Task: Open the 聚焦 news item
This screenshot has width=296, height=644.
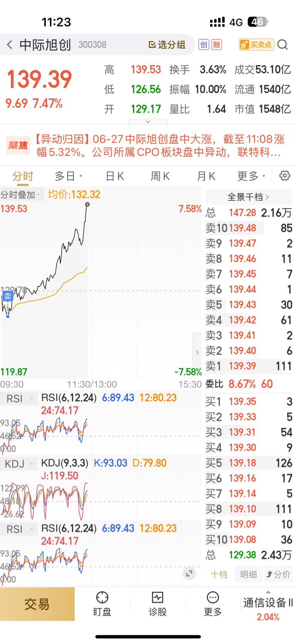Action: click(148, 145)
